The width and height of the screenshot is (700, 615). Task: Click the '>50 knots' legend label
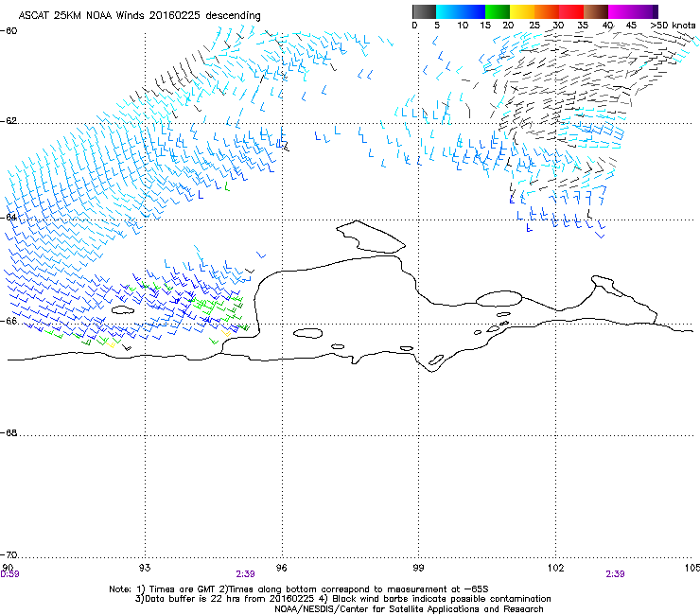coord(673,26)
